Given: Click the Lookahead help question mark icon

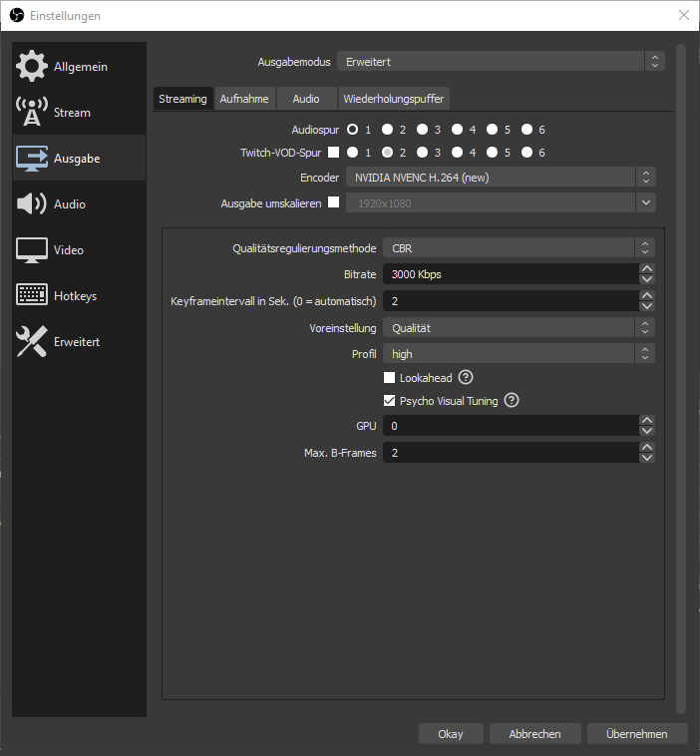Looking at the screenshot, I should (x=465, y=378).
